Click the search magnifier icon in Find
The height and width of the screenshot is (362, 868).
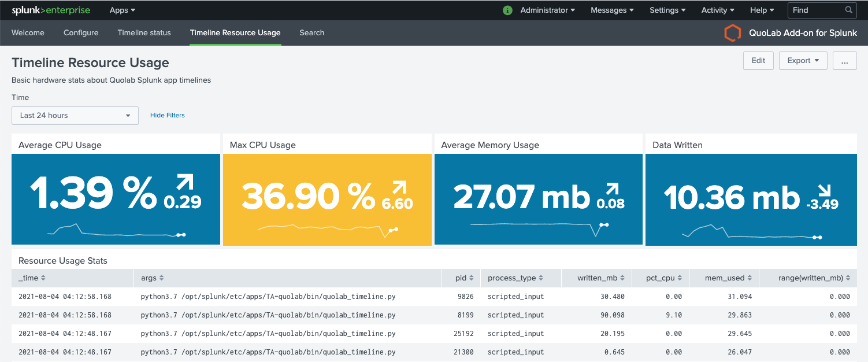[x=848, y=10]
